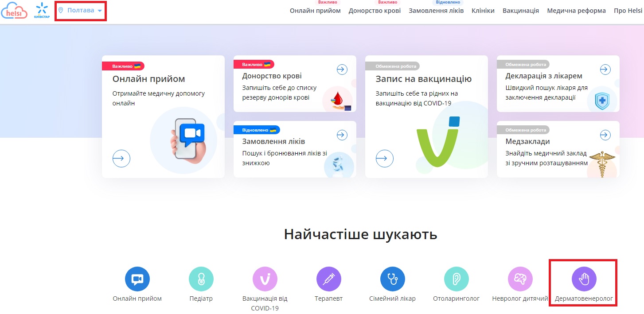
Task: Go to Донорство крові in top menu
Action: coord(375,11)
